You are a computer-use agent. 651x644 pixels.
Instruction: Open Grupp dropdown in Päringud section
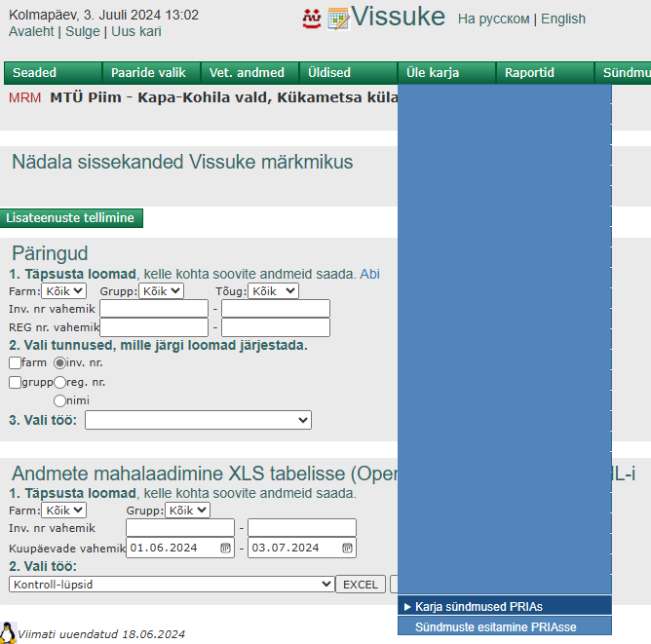point(161,291)
